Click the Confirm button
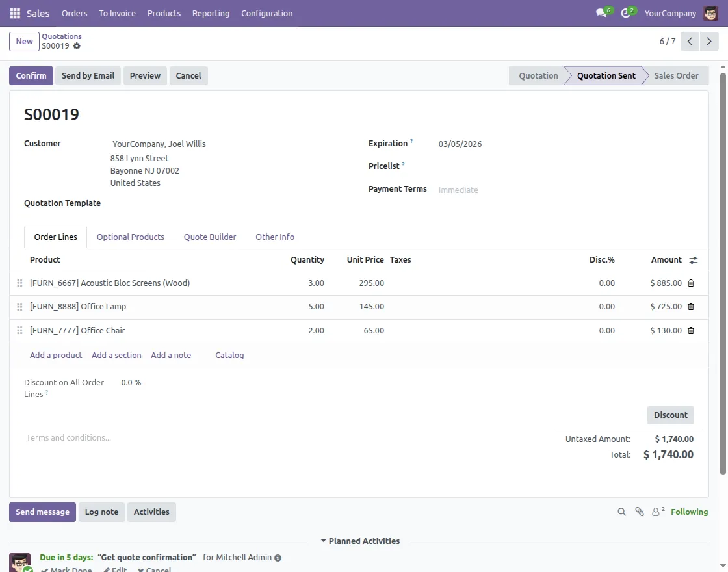This screenshot has width=728, height=572. click(31, 76)
